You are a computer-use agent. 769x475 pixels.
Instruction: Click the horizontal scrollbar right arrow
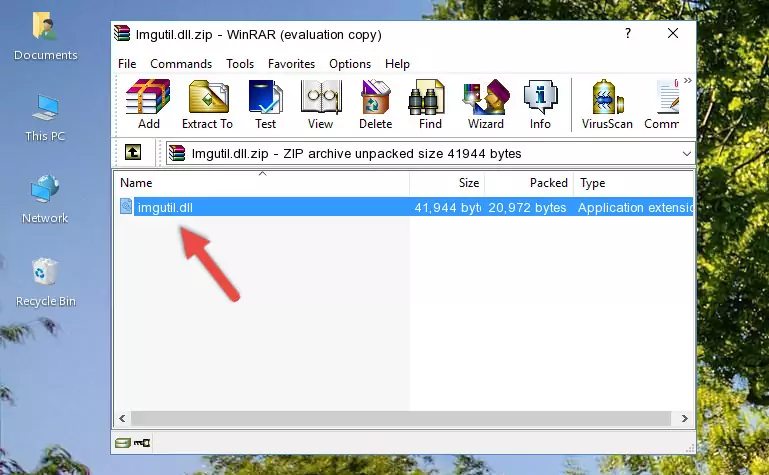684,419
